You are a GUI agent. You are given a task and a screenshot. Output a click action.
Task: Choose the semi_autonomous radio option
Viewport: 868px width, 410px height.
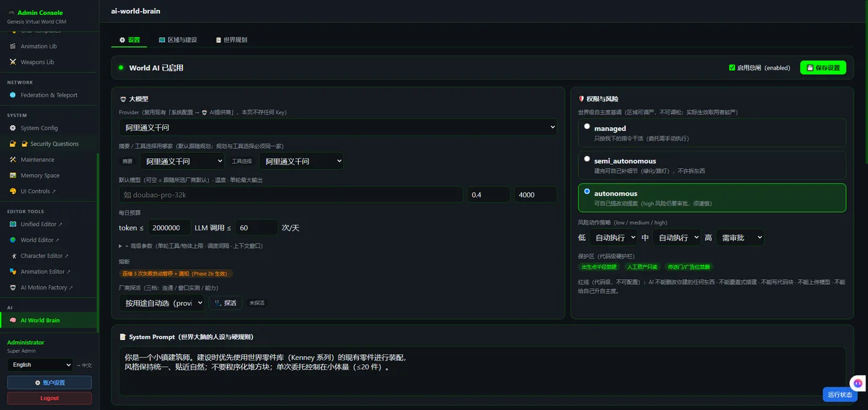pos(587,159)
